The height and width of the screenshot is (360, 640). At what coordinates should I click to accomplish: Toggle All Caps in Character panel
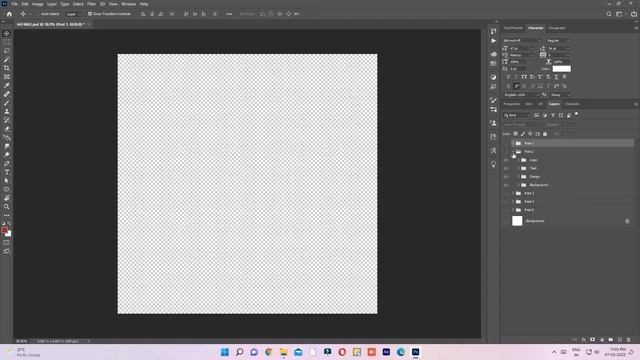click(x=524, y=77)
